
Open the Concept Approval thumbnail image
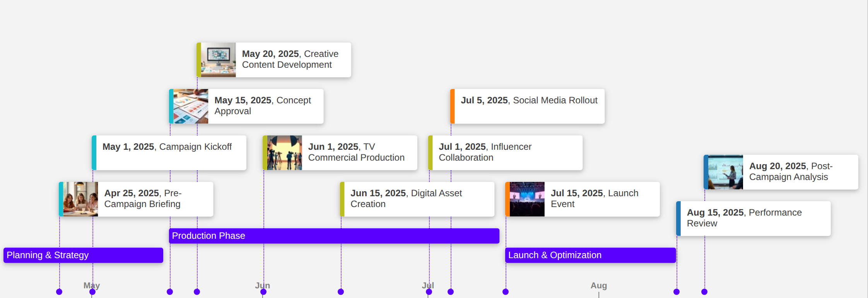[x=191, y=106]
